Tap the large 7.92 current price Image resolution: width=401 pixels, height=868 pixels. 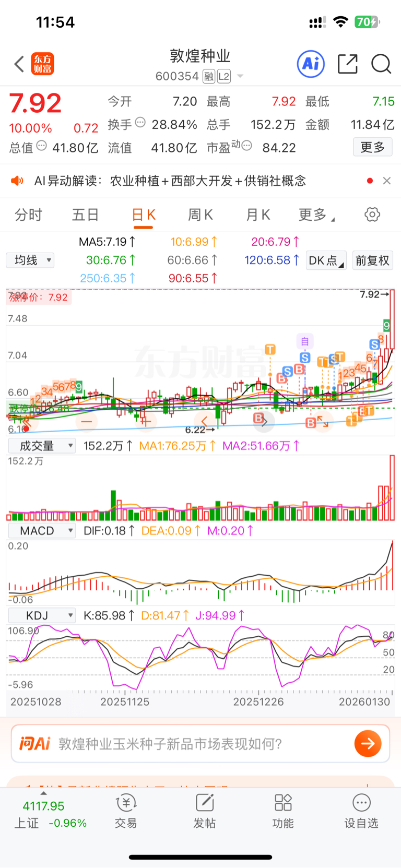click(x=36, y=103)
